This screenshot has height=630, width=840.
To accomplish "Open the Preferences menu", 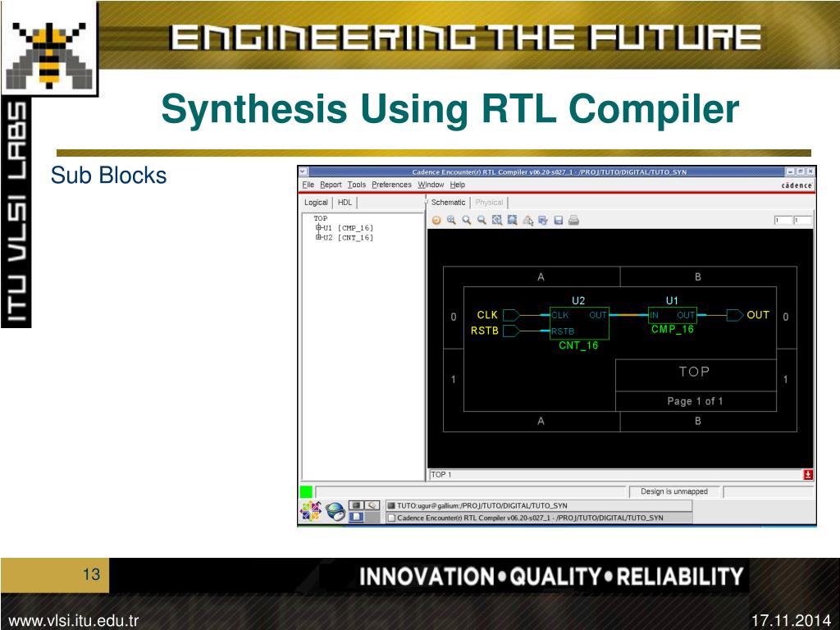I will click(x=391, y=185).
